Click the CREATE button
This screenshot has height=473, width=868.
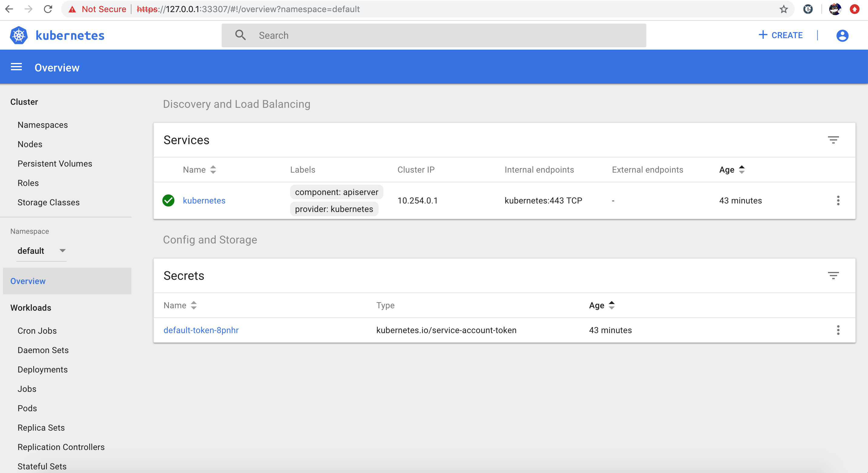pos(780,35)
